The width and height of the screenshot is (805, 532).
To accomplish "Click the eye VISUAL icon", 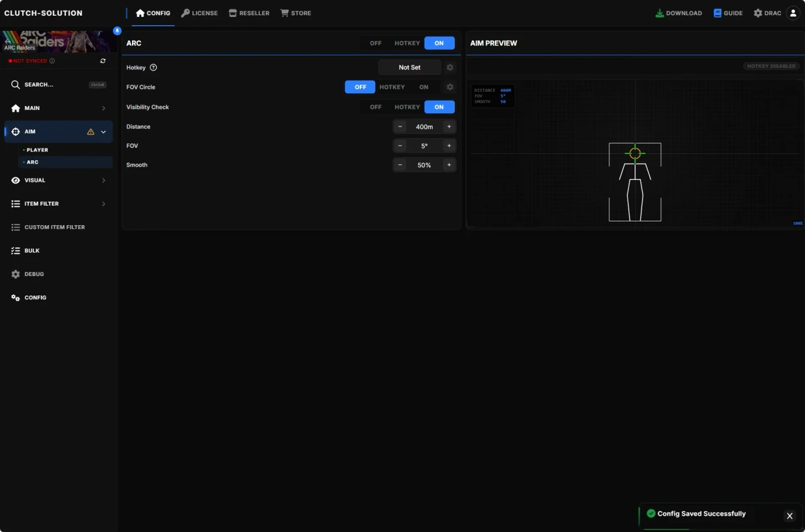I will click(16, 180).
